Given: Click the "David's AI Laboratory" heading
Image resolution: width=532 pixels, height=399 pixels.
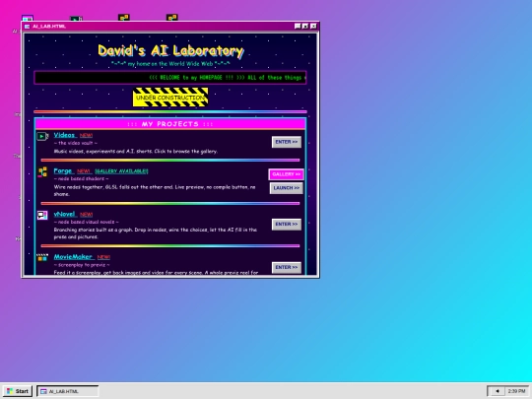Looking at the screenshot, I should point(170,51).
